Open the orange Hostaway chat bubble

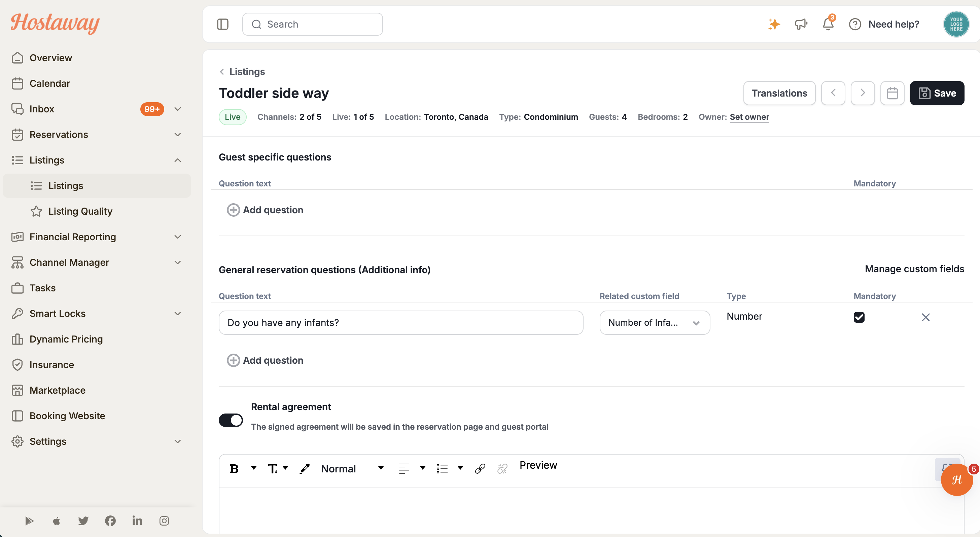pyautogui.click(x=956, y=480)
